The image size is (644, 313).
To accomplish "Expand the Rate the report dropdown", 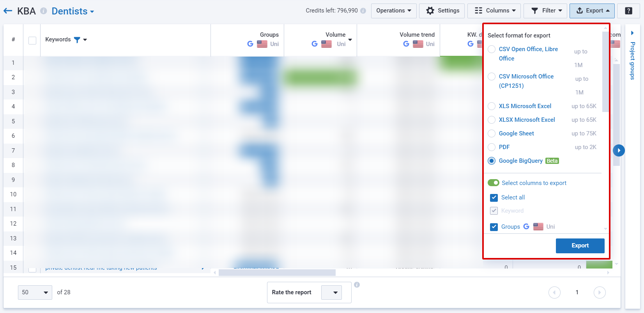I will pyautogui.click(x=335, y=292).
